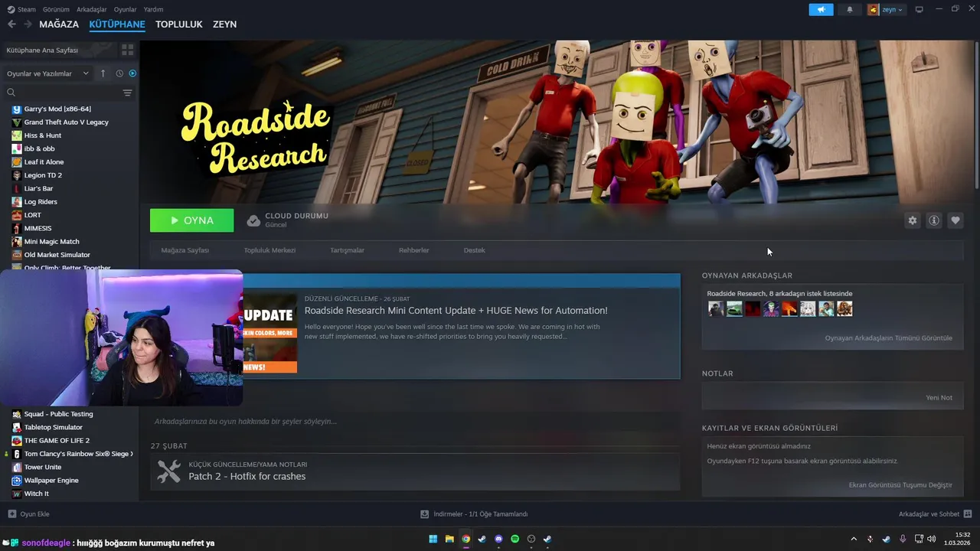The image size is (980, 551).
Task: Go to TOPLULUK tab
Action: point(179,24)
